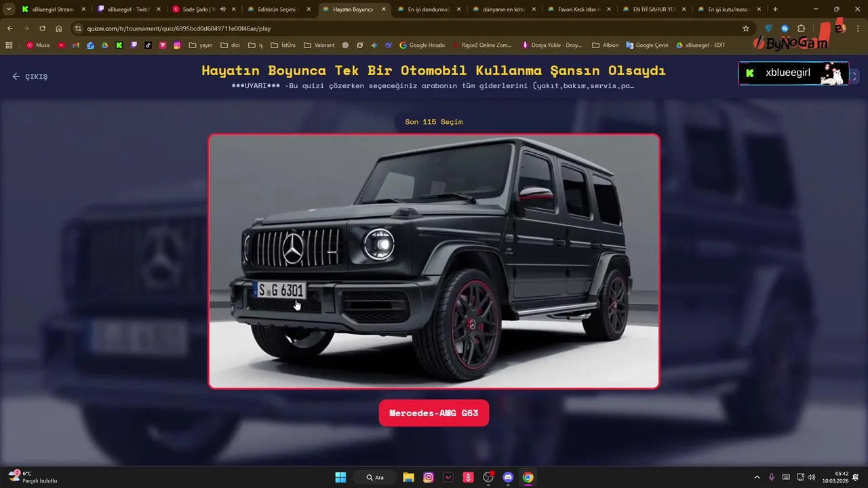
Task: Bookmark this page with the star
Action: pos(746,28)
